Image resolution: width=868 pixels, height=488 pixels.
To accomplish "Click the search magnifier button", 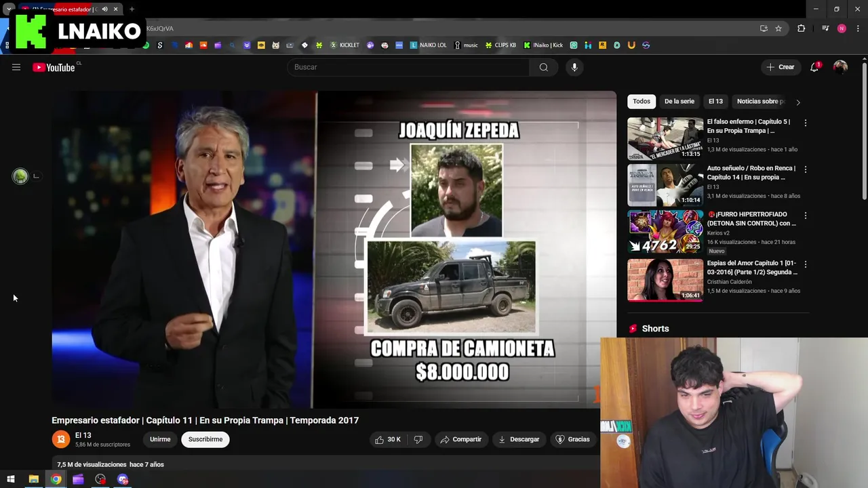I will coord(544,67).
